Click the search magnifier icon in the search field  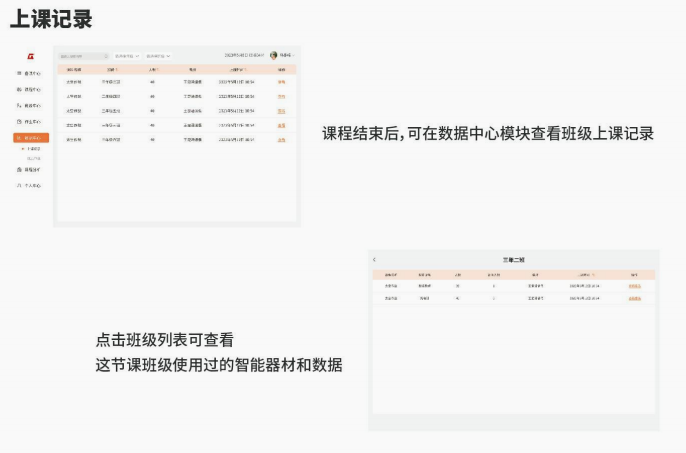pyautogui.click(x=106, y=56)
